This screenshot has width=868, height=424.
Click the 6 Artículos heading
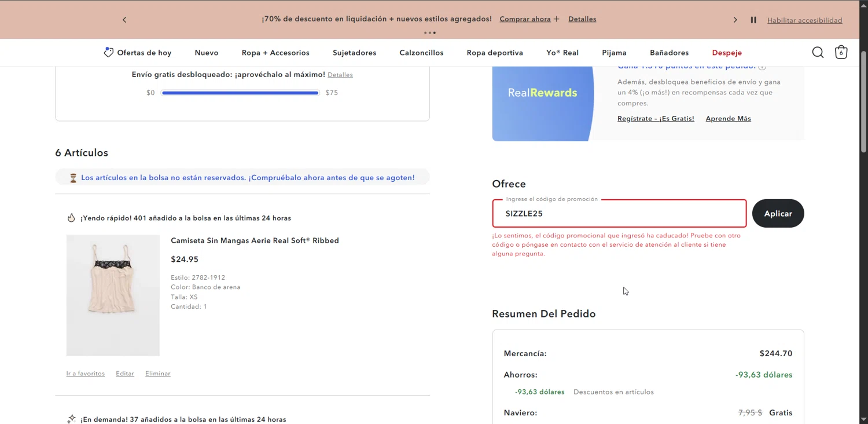(x=82, y=153)
